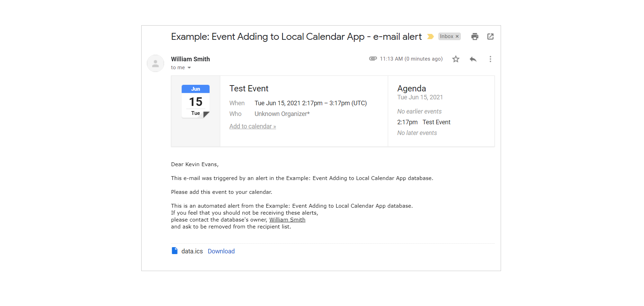Click the Test Event title
Viewport: 644px width, 306px height.
click(x=249, y=89)
